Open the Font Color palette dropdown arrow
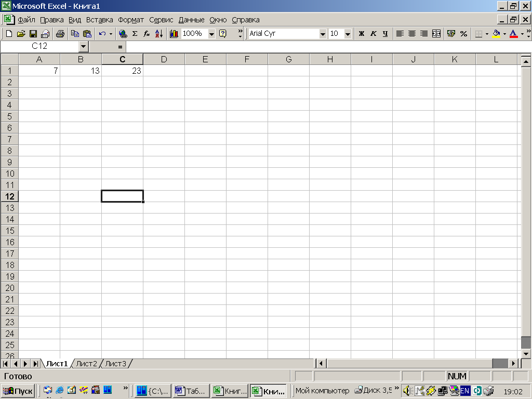This screenshot has width=532, height=399. [x=522, y=34]
